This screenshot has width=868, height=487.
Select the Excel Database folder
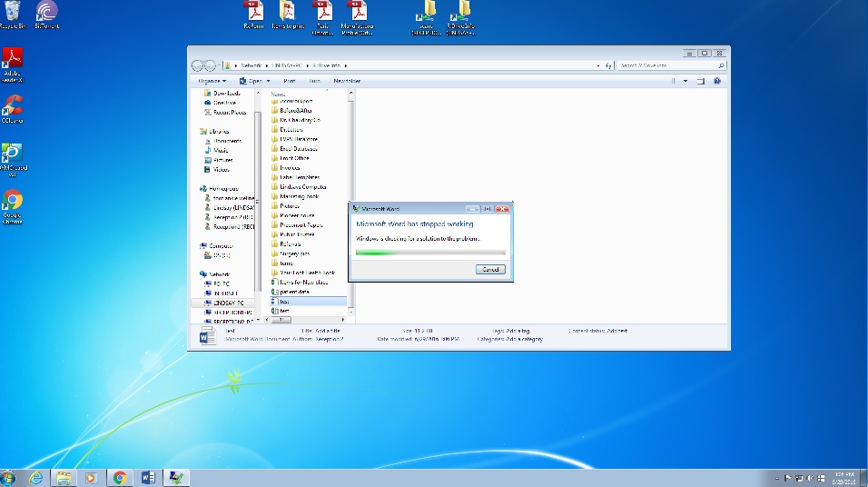tap(294, 148)
